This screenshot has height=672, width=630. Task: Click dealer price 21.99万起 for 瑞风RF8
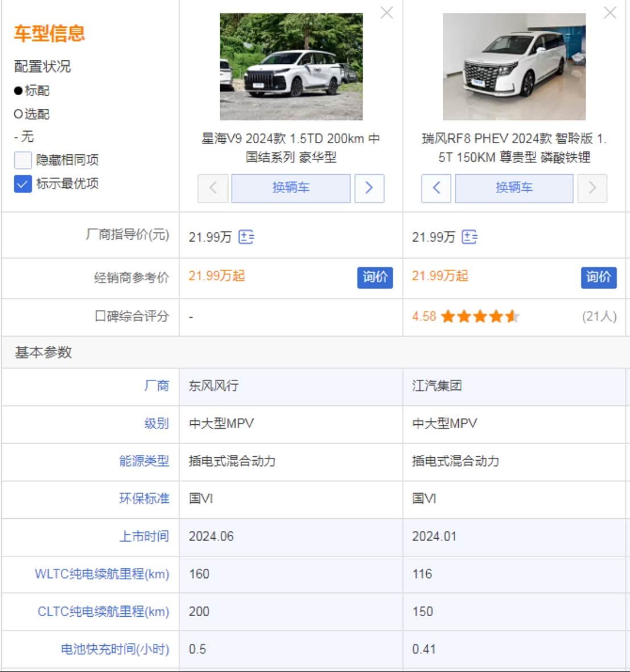[x=440, y=276]
